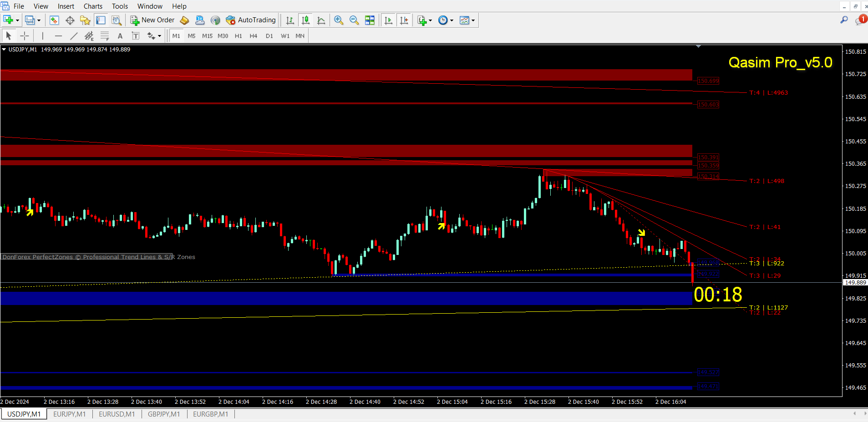Show the Market Watch window
Viewport: 868px width, 422px height.
[54, 20]
